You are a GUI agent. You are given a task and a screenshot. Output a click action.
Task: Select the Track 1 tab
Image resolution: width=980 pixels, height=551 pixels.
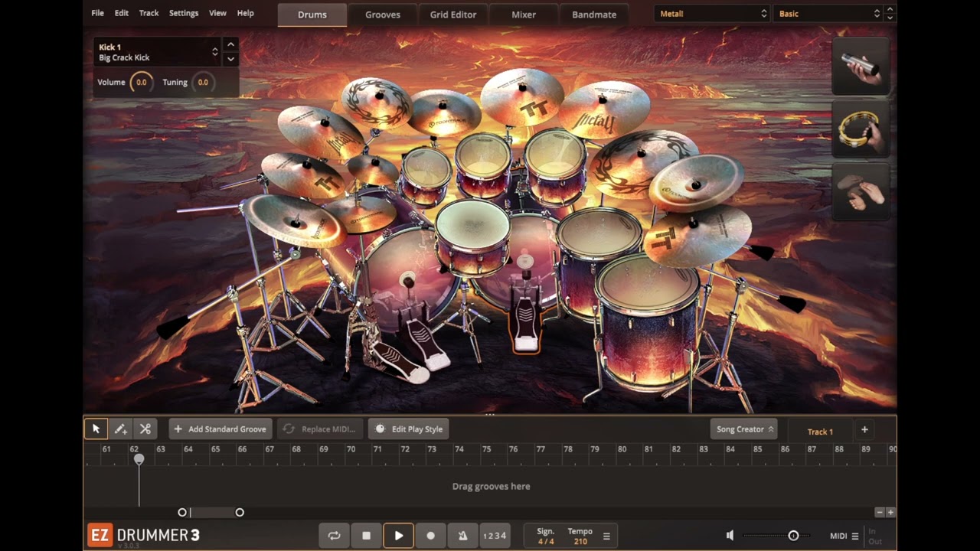[x=820, y=432]
